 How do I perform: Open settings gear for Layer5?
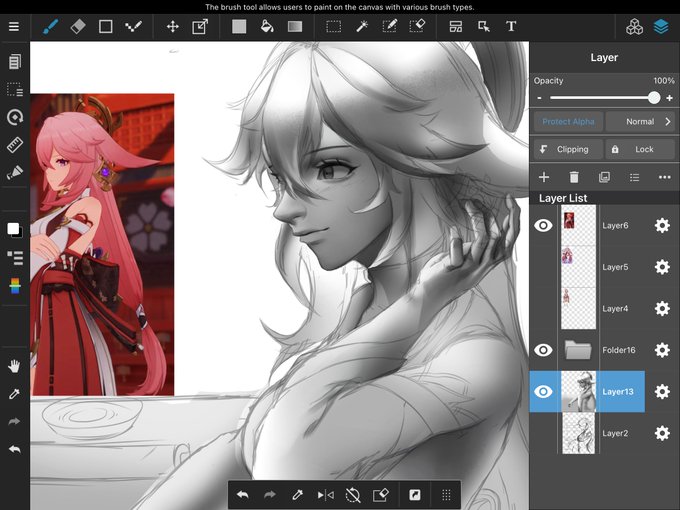tap(662, 267)
